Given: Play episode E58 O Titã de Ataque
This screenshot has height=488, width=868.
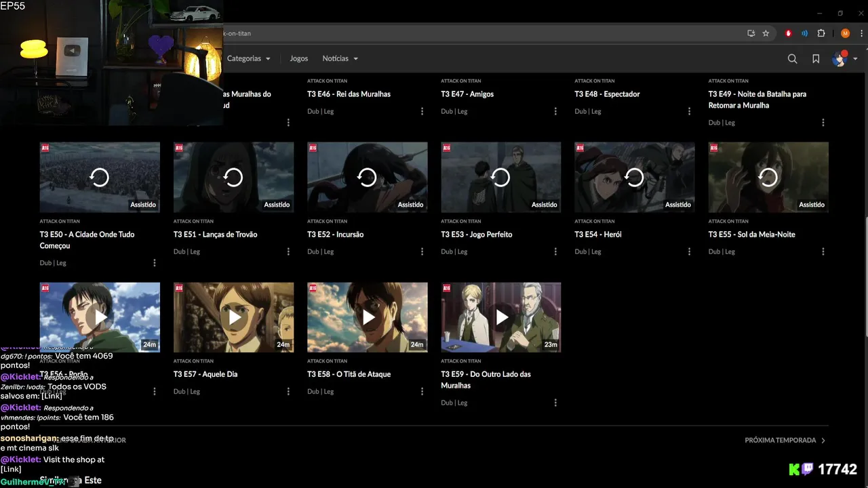Looking at the screenshot, I should click(367, 317).
